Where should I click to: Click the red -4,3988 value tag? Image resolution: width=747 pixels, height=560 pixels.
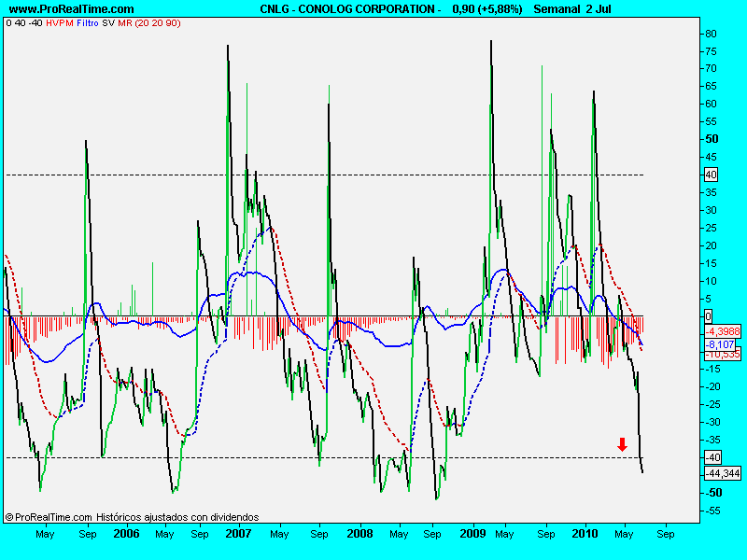[x=723, y=331]
